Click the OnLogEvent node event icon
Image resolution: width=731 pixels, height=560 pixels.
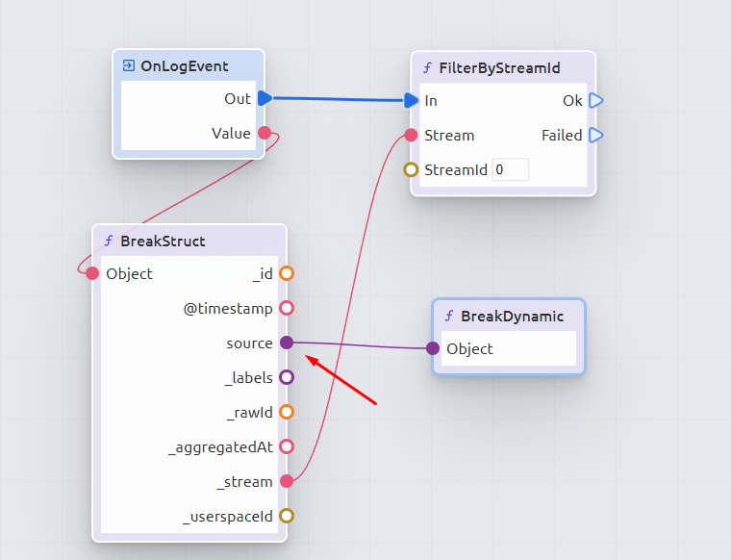click(x=128, y=66)
